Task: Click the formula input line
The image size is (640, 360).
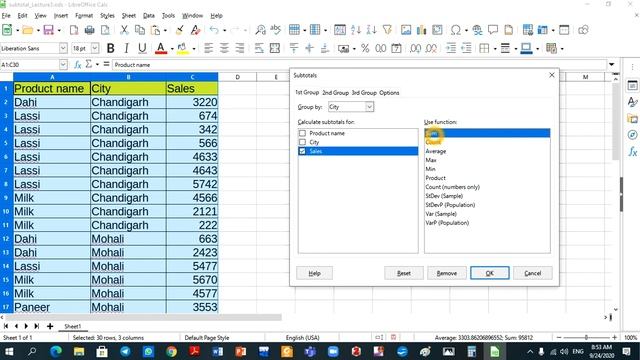Action: pyautogui.click(x=359, y=64)
